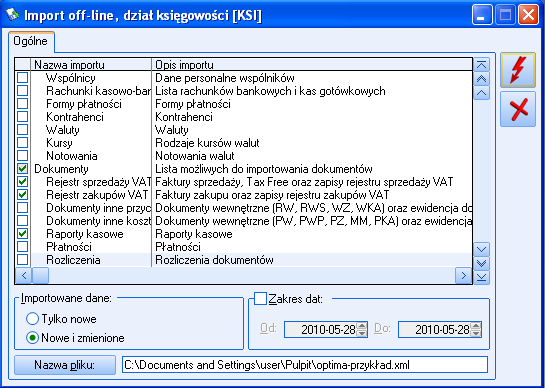
Task: Check the Rachunki kasowo-bankowe checkbox
Action: [x=23, y=91]
